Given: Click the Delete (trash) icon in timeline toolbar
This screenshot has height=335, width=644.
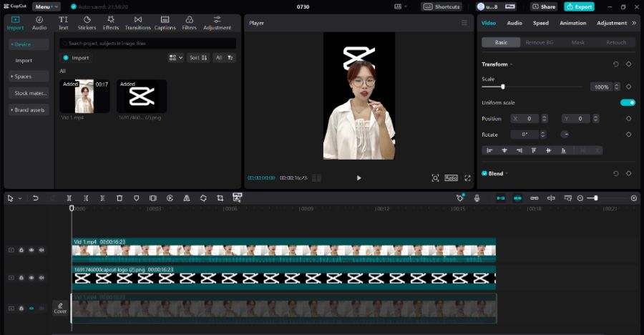Looking at the screenshot, I should 119,198.
